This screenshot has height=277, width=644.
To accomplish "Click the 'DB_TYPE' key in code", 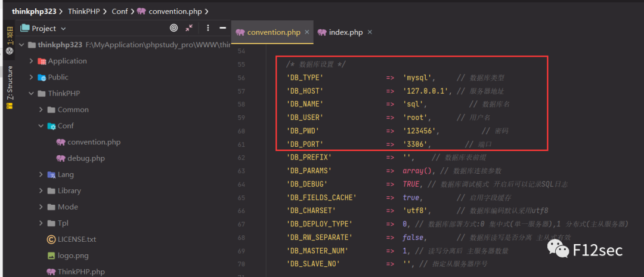I will pos(305,78).
